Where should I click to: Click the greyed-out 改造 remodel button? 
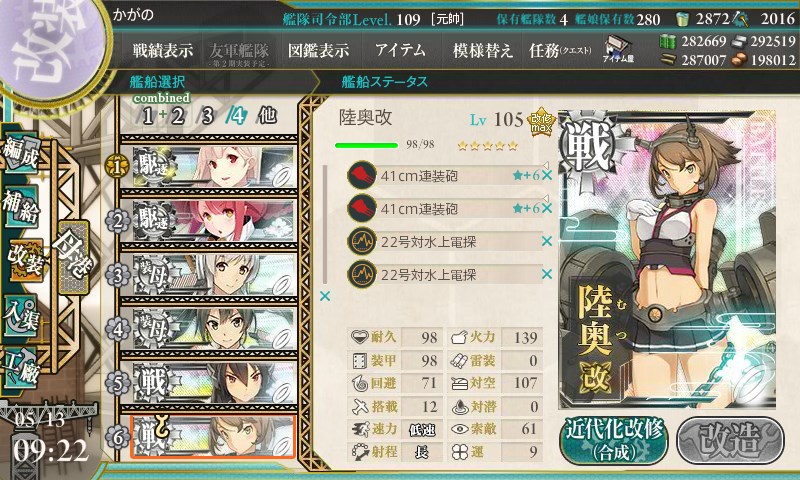(x=730, y=440)
